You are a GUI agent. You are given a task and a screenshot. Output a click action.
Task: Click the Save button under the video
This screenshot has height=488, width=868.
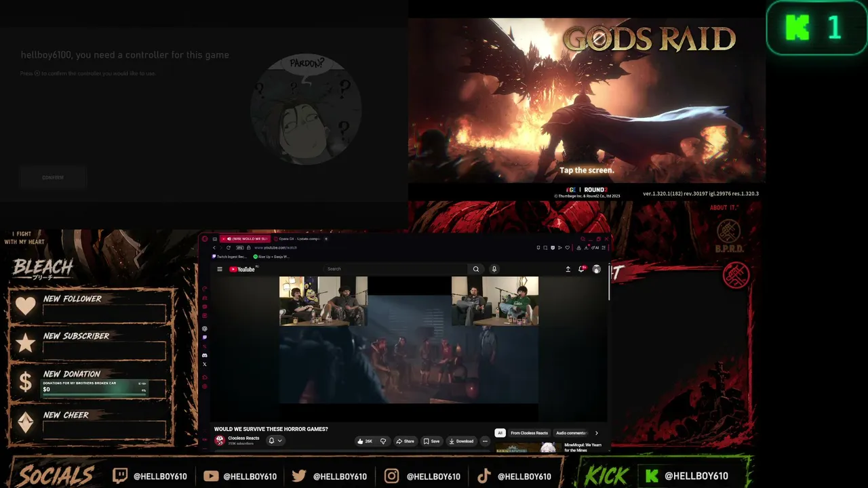431,441
